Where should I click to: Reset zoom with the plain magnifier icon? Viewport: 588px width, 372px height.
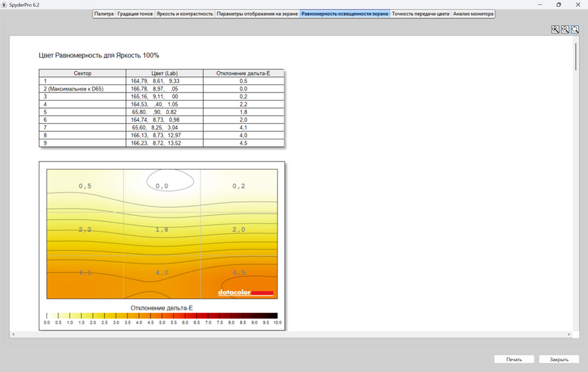pos(575,29)
